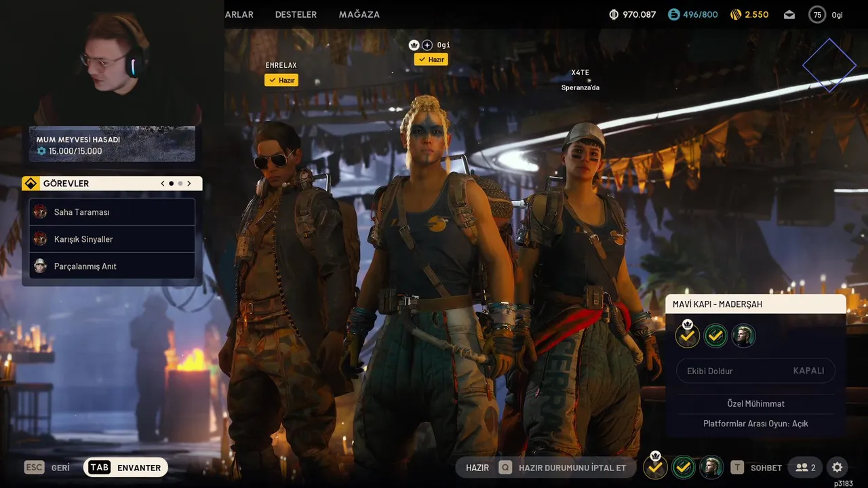The image size is (868, 488).
Task: Click the Speranza'da status text
Action: (x=580, y=87)
